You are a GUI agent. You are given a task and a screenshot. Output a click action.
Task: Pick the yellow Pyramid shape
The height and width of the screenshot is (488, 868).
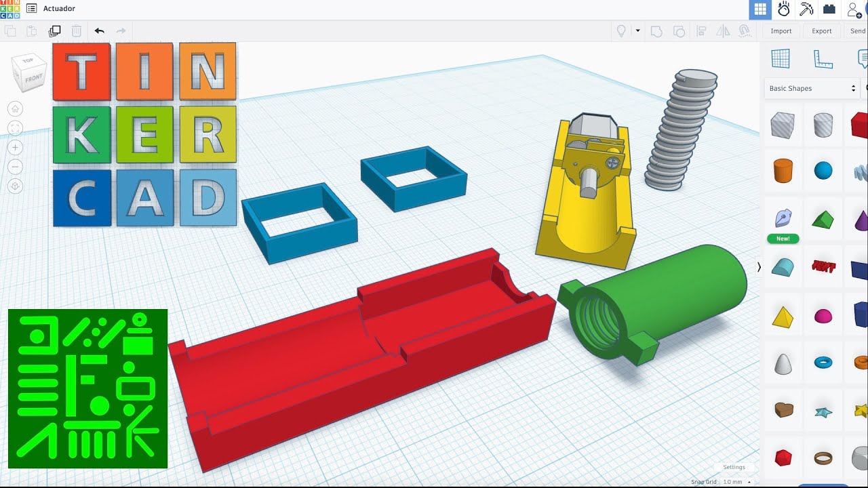pos(783,317)
